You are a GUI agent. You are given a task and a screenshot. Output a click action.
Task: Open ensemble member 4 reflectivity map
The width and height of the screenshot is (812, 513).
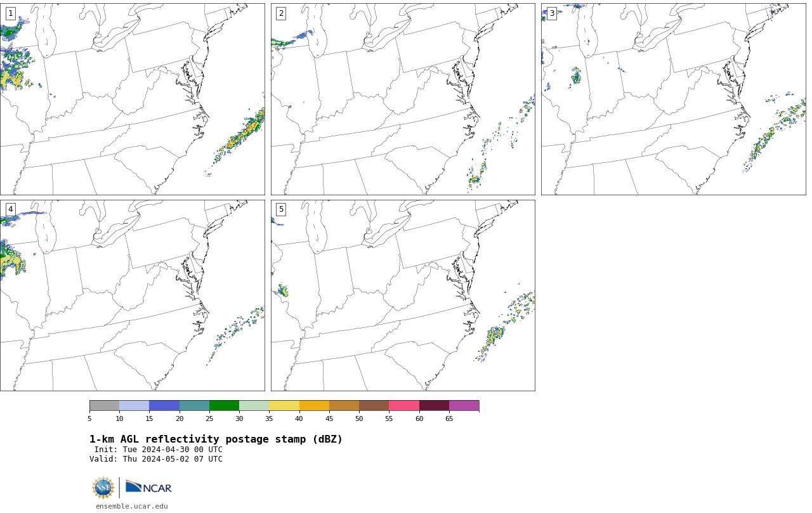[x=133, y=295]
